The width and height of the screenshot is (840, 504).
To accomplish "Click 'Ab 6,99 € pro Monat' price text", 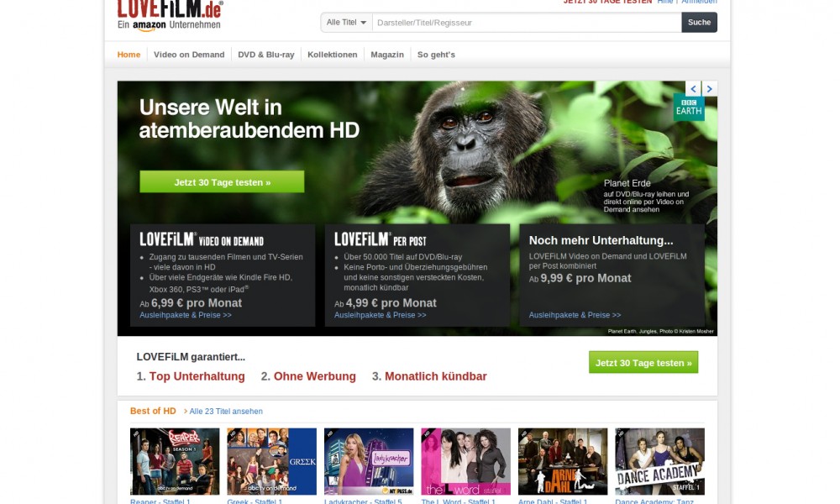I will point(191,303).
